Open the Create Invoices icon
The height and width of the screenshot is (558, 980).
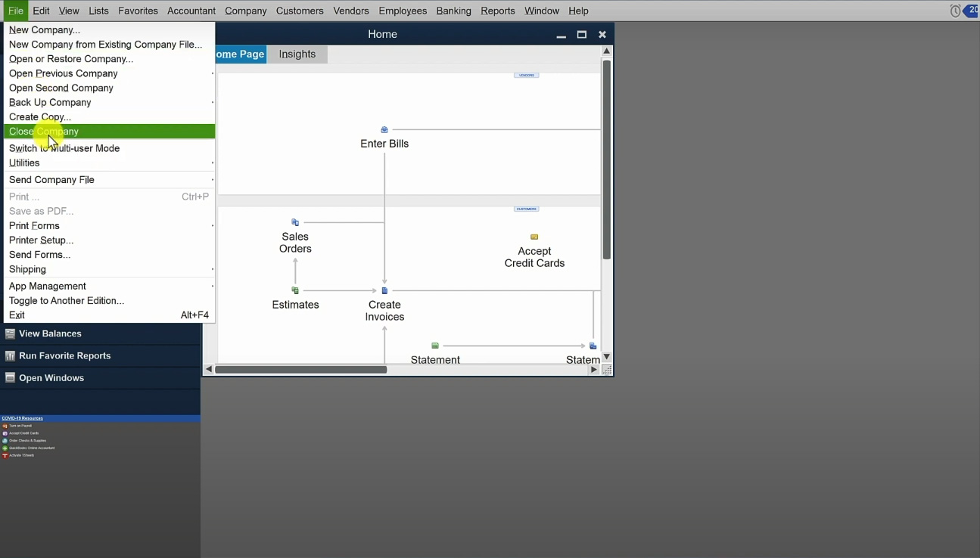point(384,290)
